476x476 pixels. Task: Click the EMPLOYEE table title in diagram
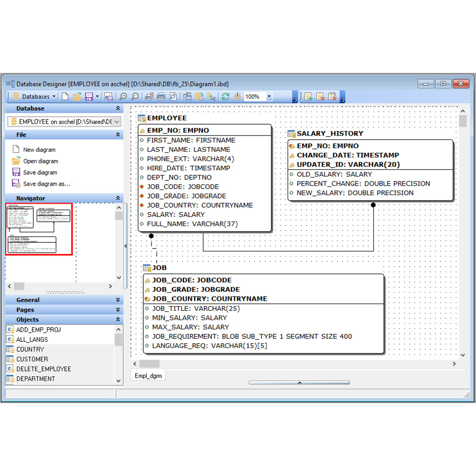(x=167, y=118)
